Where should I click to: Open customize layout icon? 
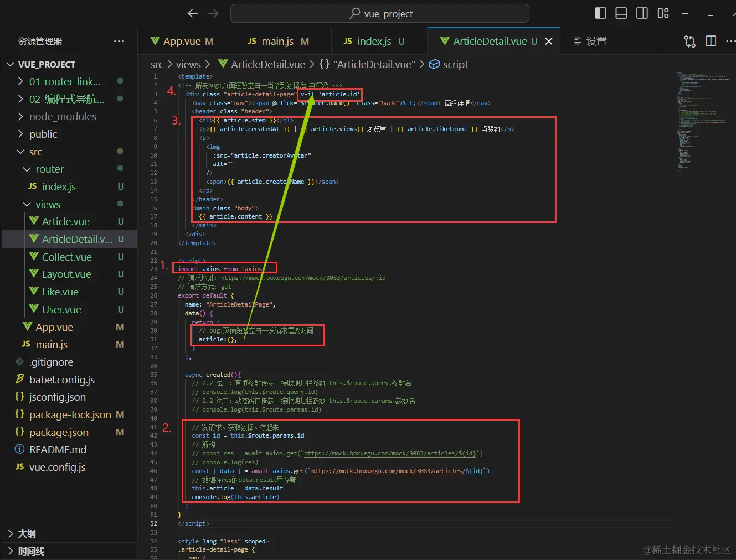click(x=663, y=13)
